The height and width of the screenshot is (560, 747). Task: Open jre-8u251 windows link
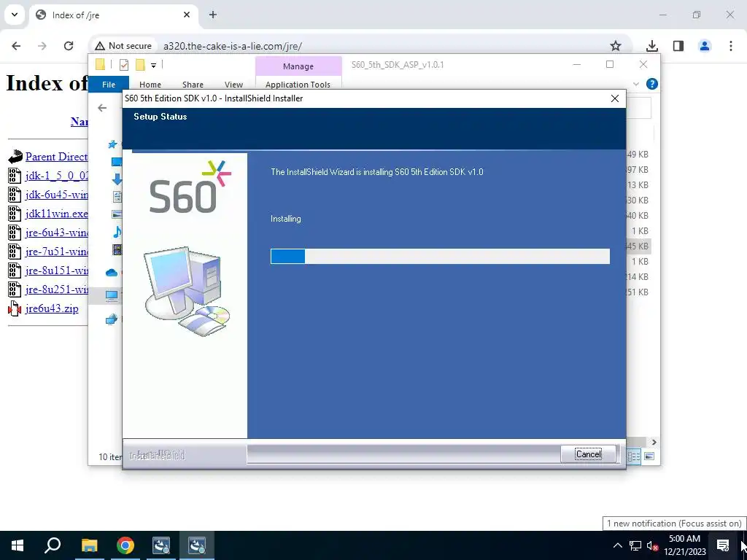click(56, 289)
